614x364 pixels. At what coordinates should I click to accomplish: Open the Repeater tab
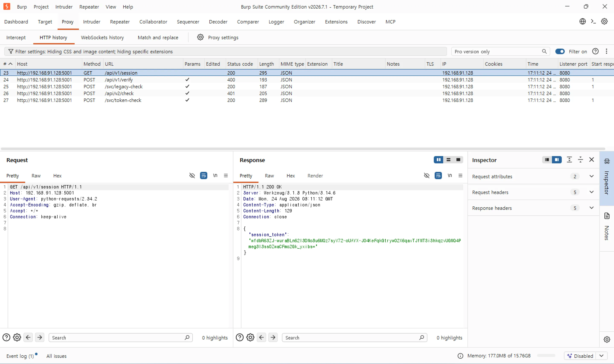click(x=120, y=22)
